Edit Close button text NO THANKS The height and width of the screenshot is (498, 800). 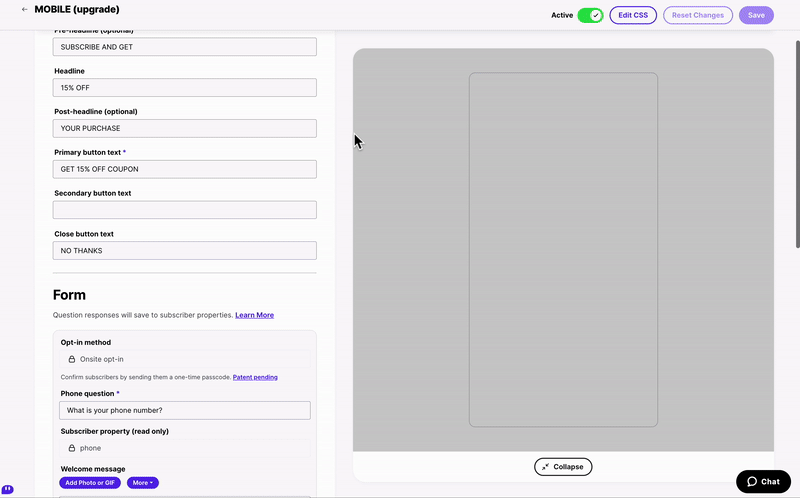point(185,251)
